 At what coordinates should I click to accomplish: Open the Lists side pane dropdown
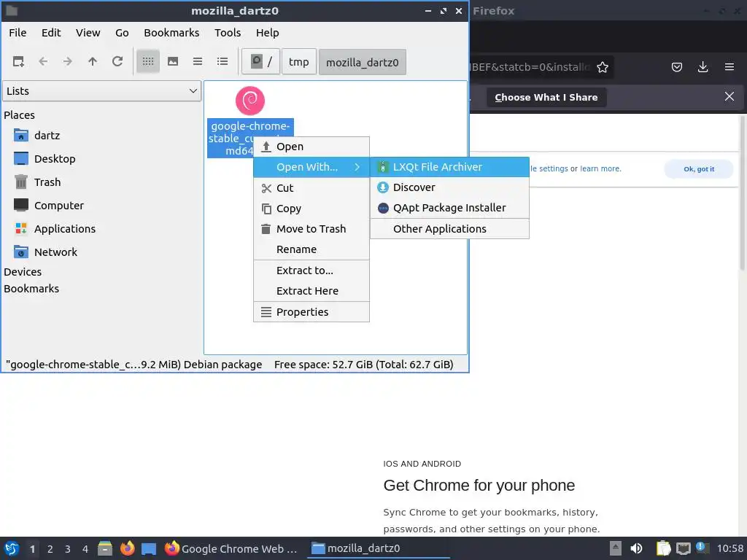point(102,91)
